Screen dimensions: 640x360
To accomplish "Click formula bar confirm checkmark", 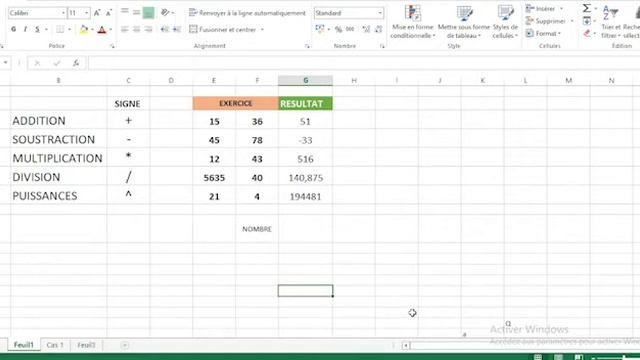I will 57,63.
